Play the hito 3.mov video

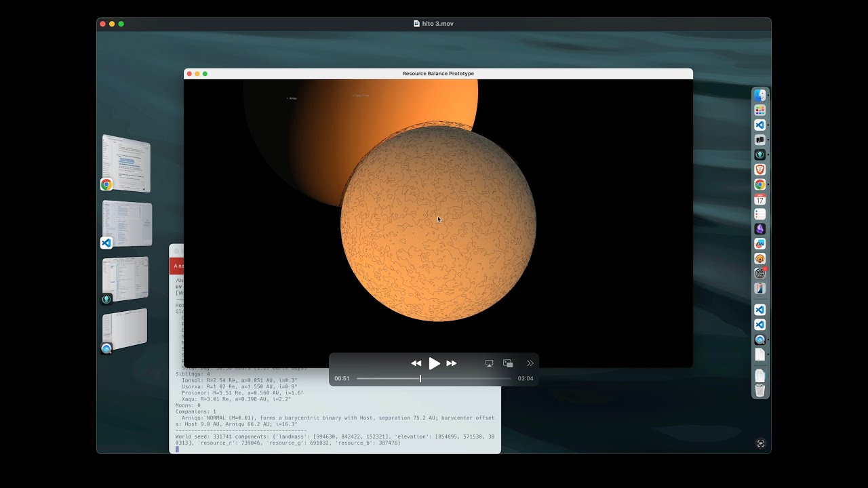point(434,363)
